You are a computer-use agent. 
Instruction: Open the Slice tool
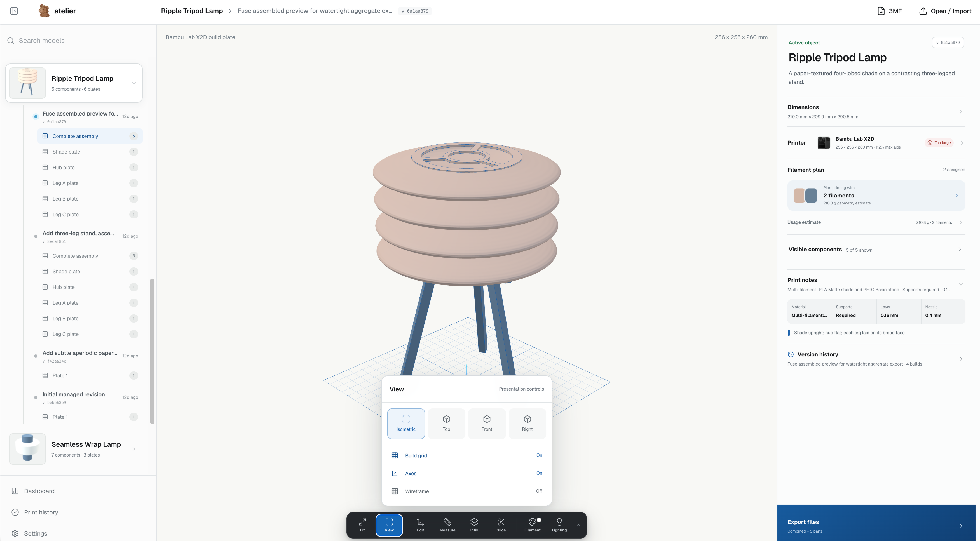pyautogui.click(x=501, y=525)
